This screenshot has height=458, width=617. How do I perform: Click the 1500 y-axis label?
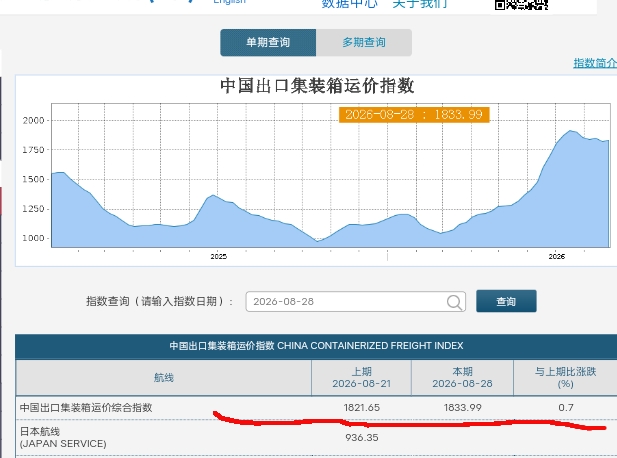[x=33, y=179]
